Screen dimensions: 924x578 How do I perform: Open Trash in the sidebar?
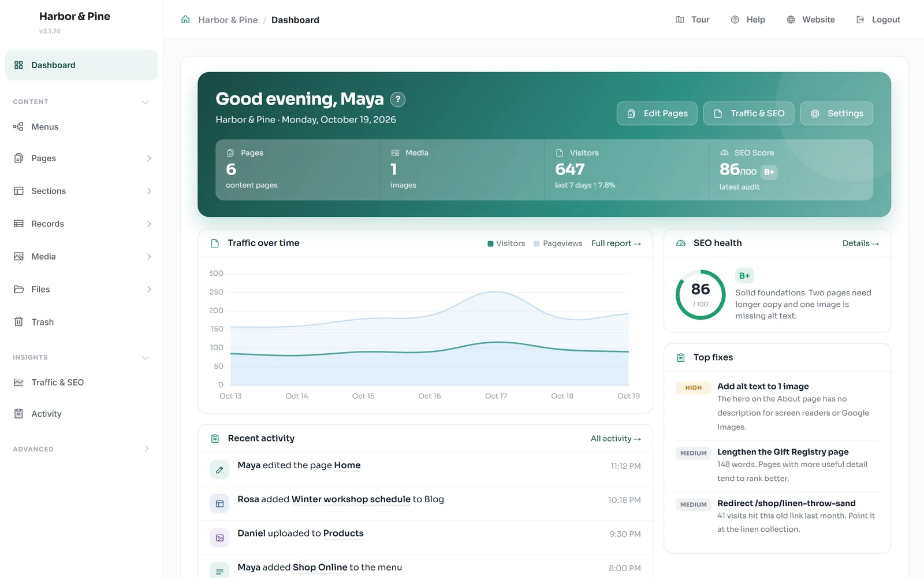[x=81, y=322]
